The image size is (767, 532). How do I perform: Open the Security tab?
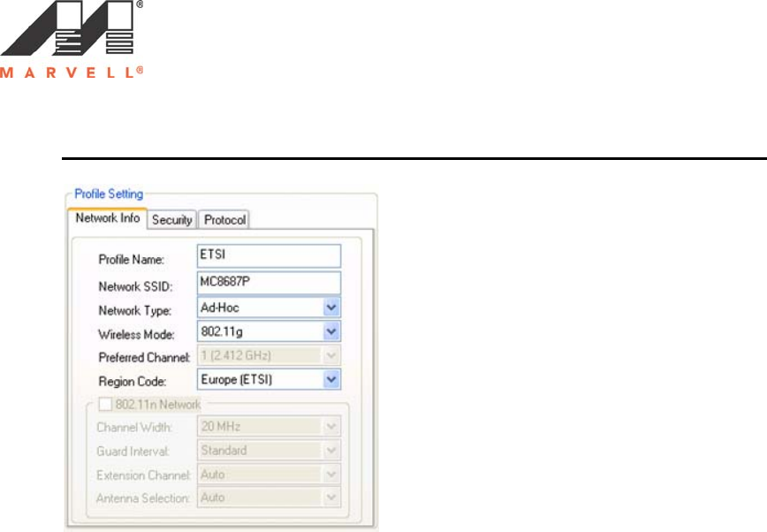coord(171,220)
